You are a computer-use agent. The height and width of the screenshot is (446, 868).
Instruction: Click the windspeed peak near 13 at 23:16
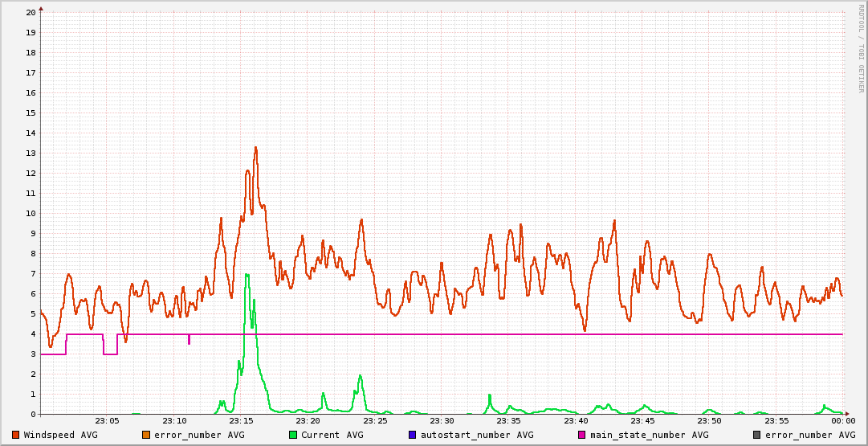(256, 148)
